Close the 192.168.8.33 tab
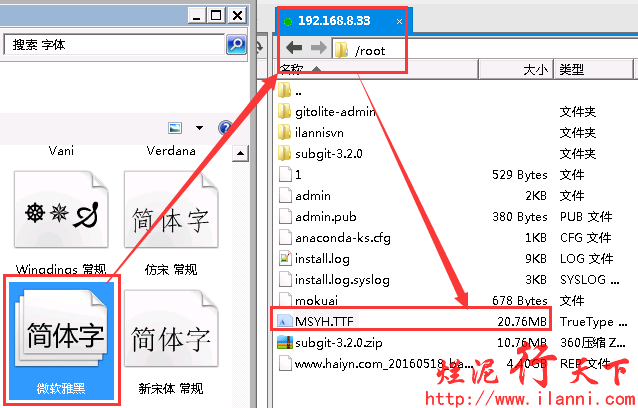 point(399,21)
